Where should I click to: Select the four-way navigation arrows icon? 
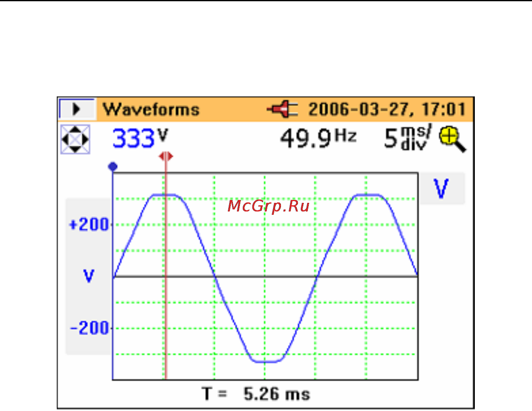pyautogui.click(x=75, y=139)
